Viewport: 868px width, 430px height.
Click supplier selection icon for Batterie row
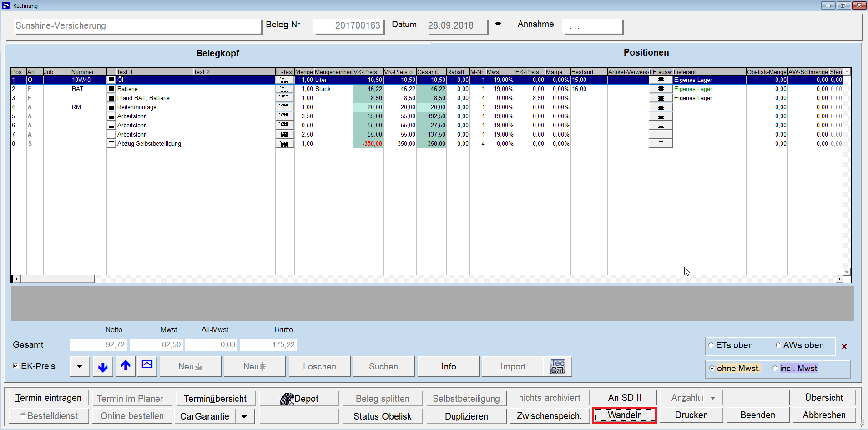tap(661, 89)
